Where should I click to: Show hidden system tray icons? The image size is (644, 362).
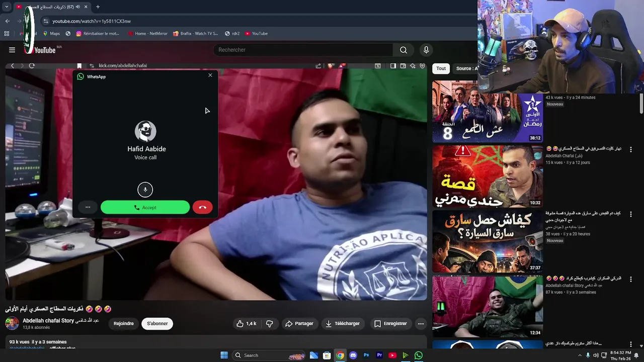(580, 355)
